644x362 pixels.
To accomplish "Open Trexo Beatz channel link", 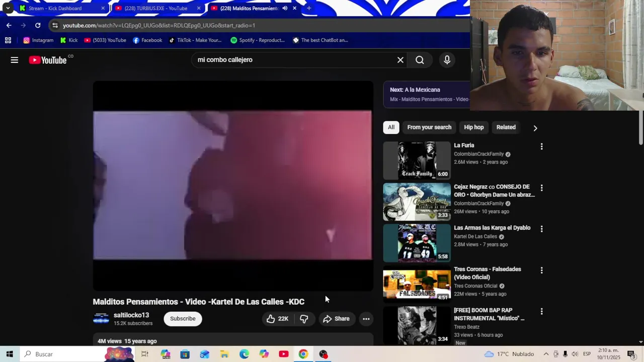I will pos(466,327).
